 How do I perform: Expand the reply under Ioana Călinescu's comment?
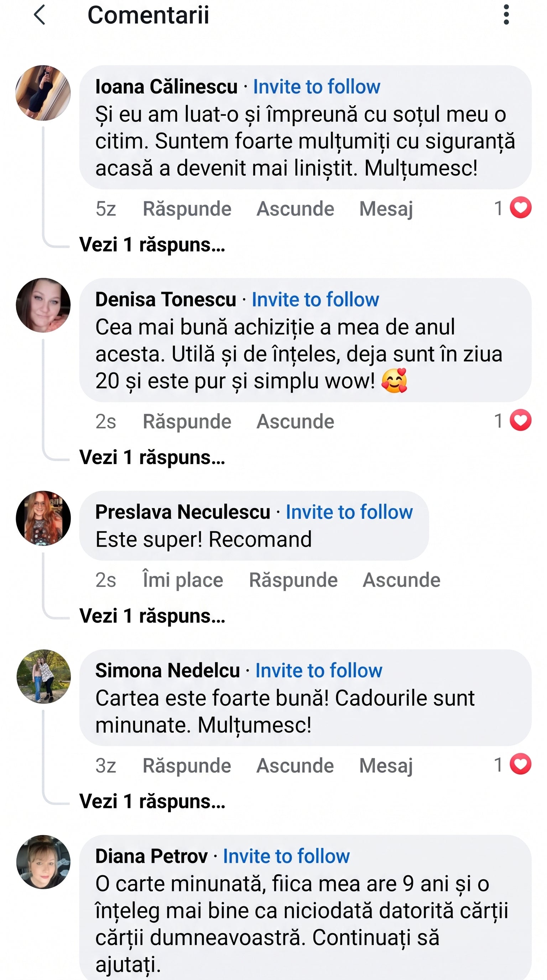tap(152, 245)
